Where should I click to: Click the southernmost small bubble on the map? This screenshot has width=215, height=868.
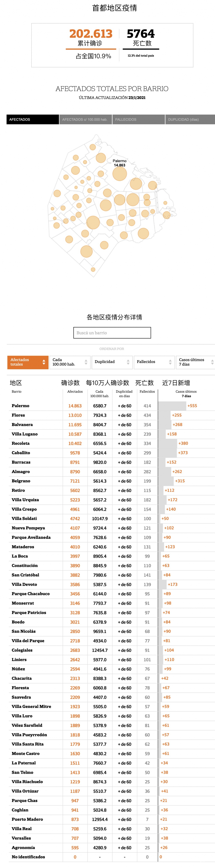[x=93, y=270]
